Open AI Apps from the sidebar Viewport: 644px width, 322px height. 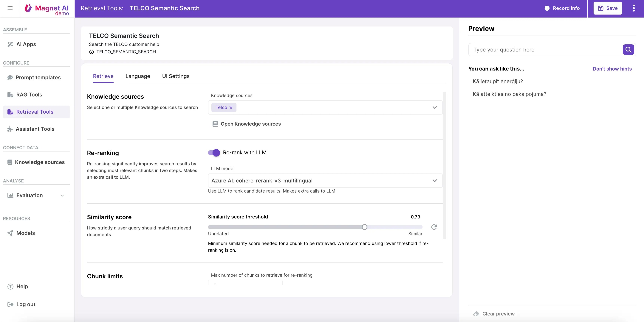pos(26,44)
